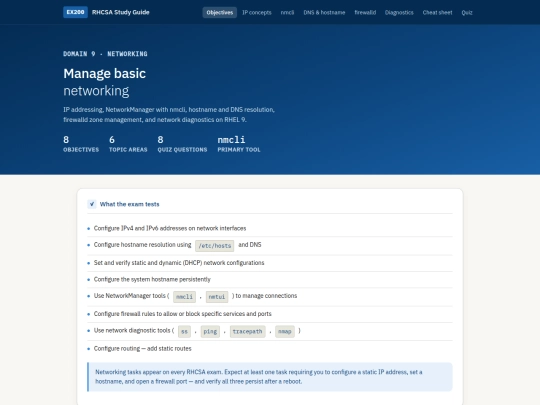
Task: Click the What the exam tests heading
Action: (129, 204)
